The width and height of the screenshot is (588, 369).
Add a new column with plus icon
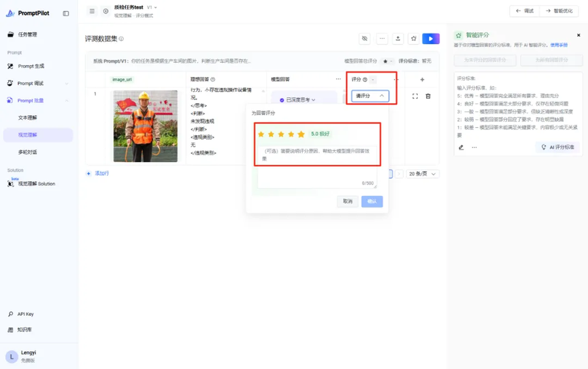422,80
